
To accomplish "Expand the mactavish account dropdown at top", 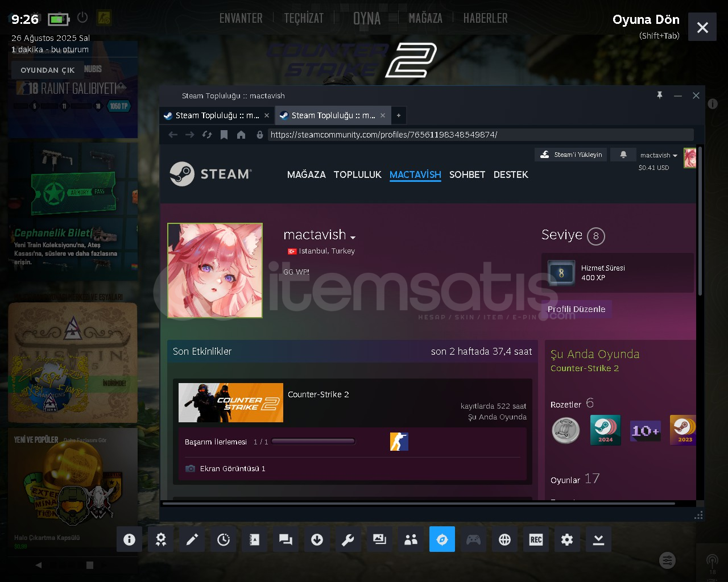I will pos(659,155).
